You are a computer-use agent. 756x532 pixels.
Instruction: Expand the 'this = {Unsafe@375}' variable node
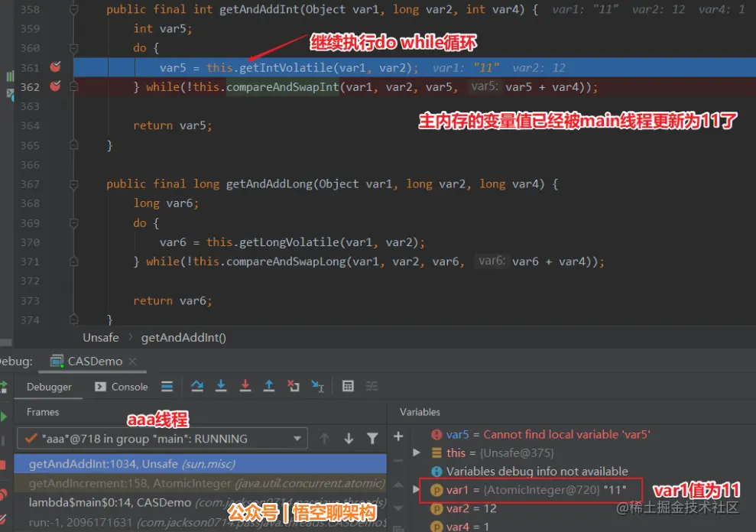pyautogui.click(x=417, y=453)
